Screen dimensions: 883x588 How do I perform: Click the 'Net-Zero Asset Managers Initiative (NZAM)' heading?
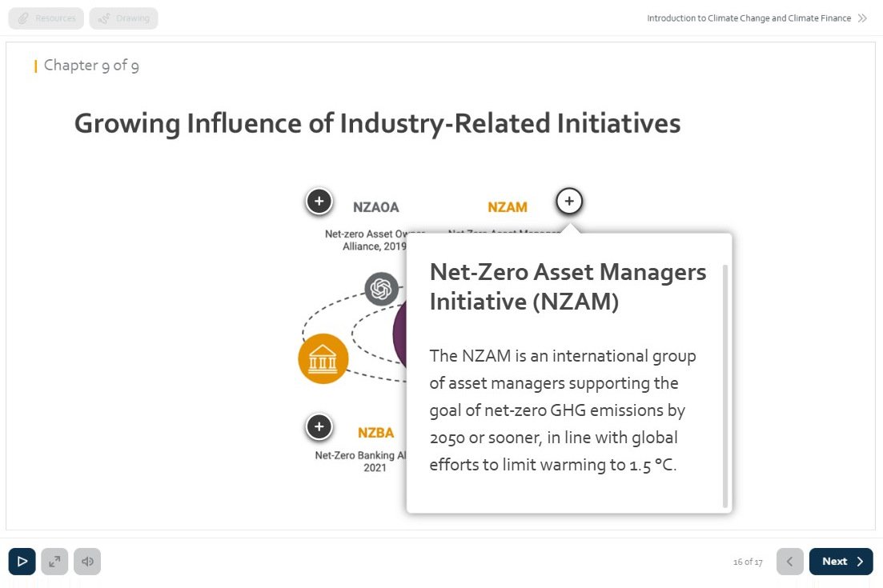click(568, 287)
